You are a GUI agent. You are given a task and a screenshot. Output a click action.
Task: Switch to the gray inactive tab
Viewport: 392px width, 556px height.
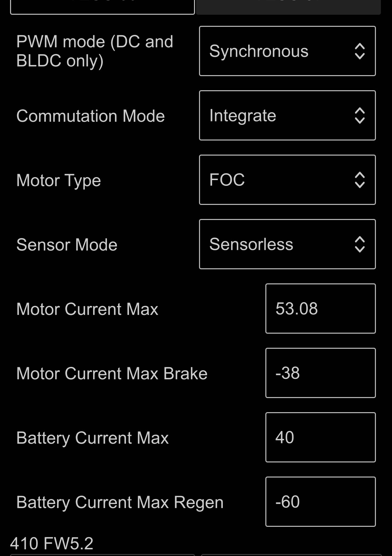pos(288,7)
